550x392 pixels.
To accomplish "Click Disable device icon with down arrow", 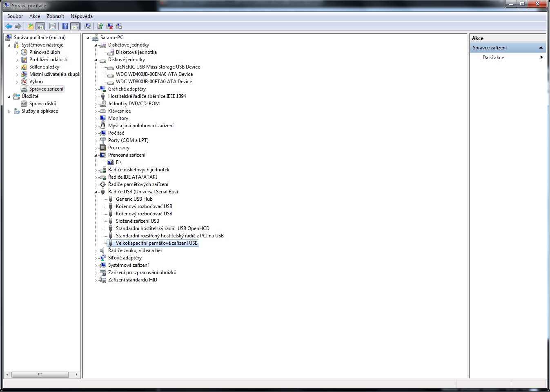I will click(119, 27).
